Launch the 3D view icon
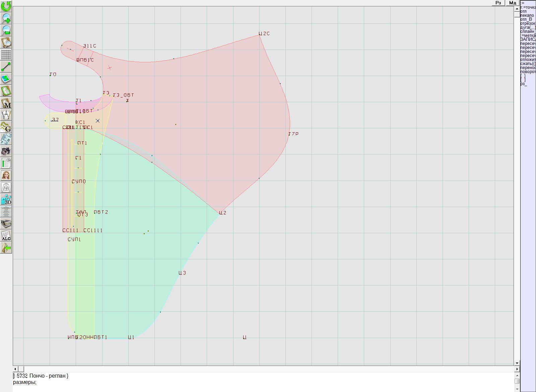This screenshot has width=536, height=392. pyautogui.click(x=6, y=199)
